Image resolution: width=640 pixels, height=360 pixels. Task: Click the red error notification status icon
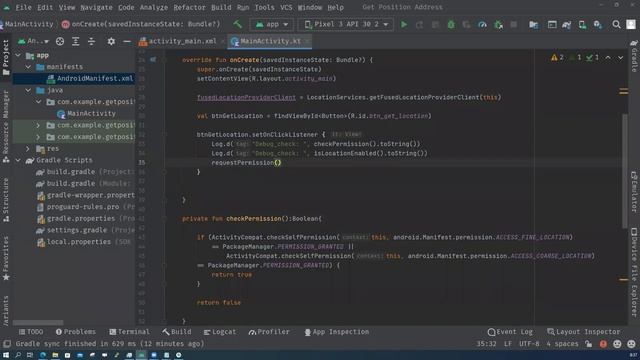[x=603, y=344]
